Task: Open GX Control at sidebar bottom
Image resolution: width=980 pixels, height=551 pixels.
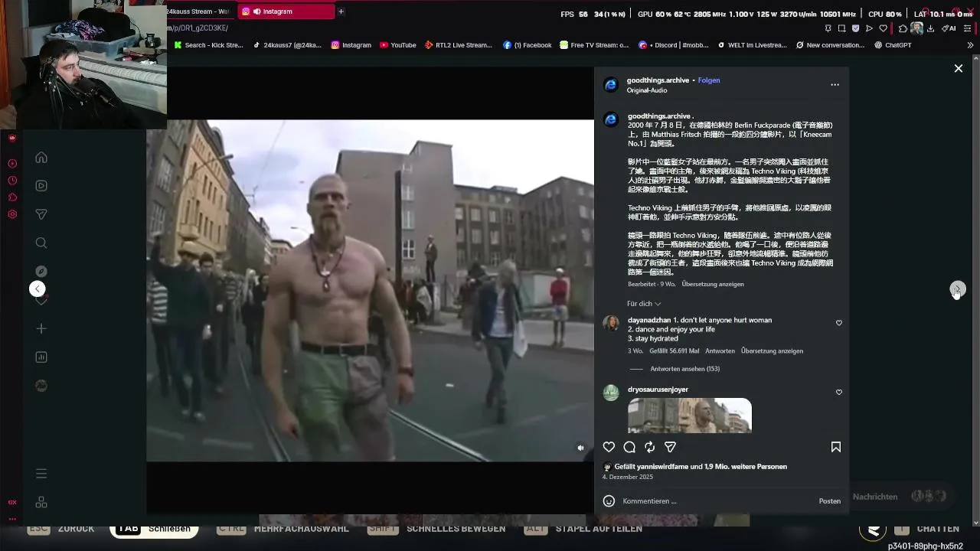Action: (12, 502)
